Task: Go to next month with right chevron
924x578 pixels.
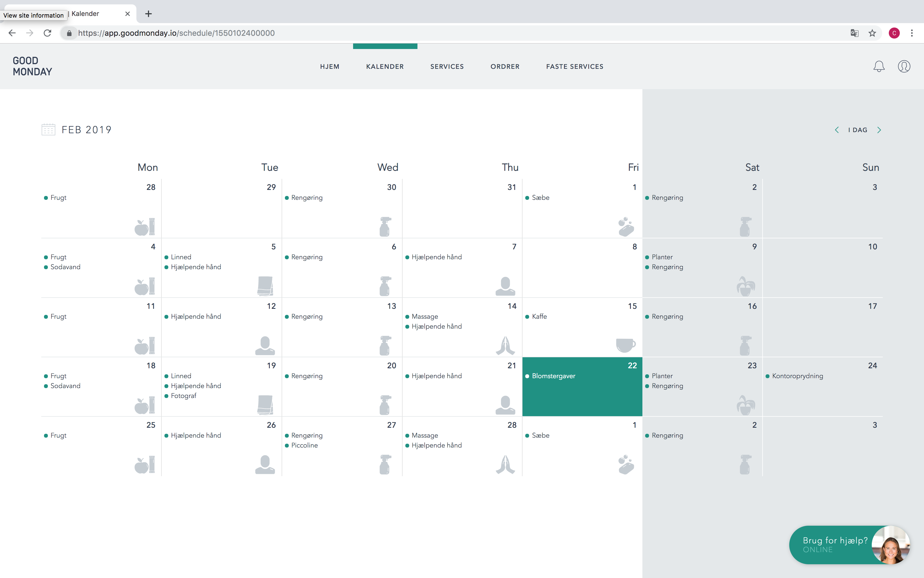Action: tap(879, 130)
